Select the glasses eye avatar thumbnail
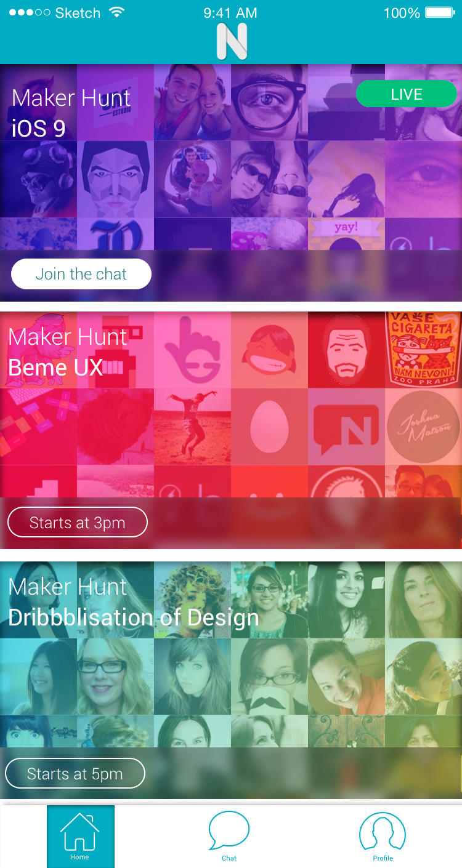 [x=269, y=102]
